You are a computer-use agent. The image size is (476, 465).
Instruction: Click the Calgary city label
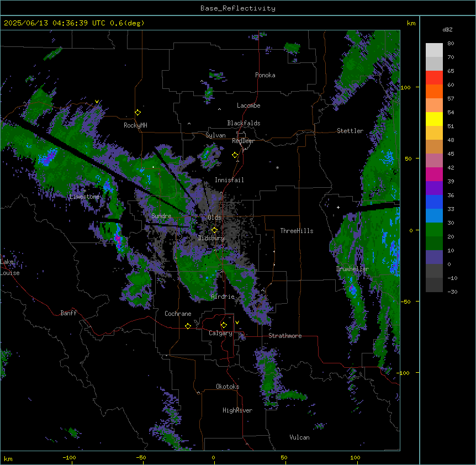[x=221, y=333]
